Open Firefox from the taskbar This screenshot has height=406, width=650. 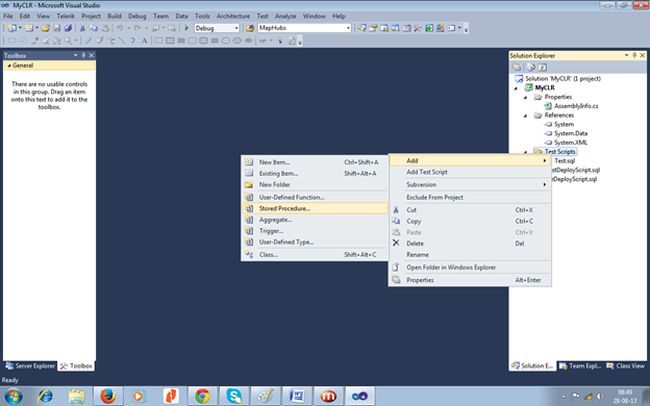click(x=108, y=396)
